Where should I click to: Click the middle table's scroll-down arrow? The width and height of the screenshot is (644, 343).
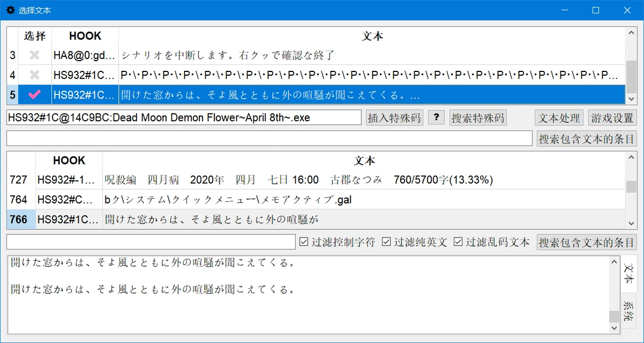[631, 223]
